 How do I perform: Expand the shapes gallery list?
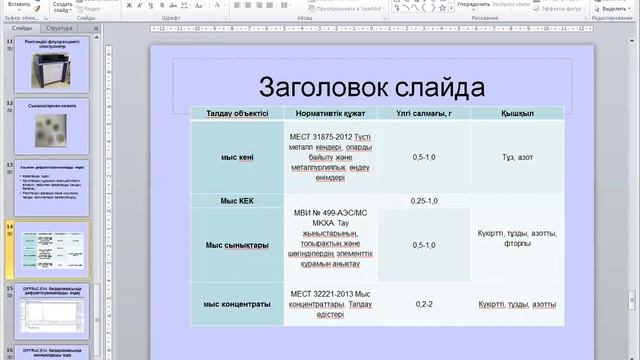coord(451,9)
